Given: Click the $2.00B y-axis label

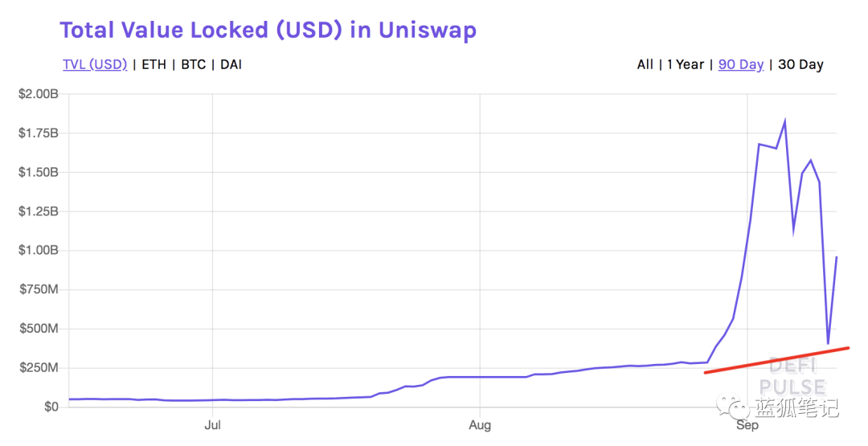Looking at the screenshot, I should pos(39,94).
